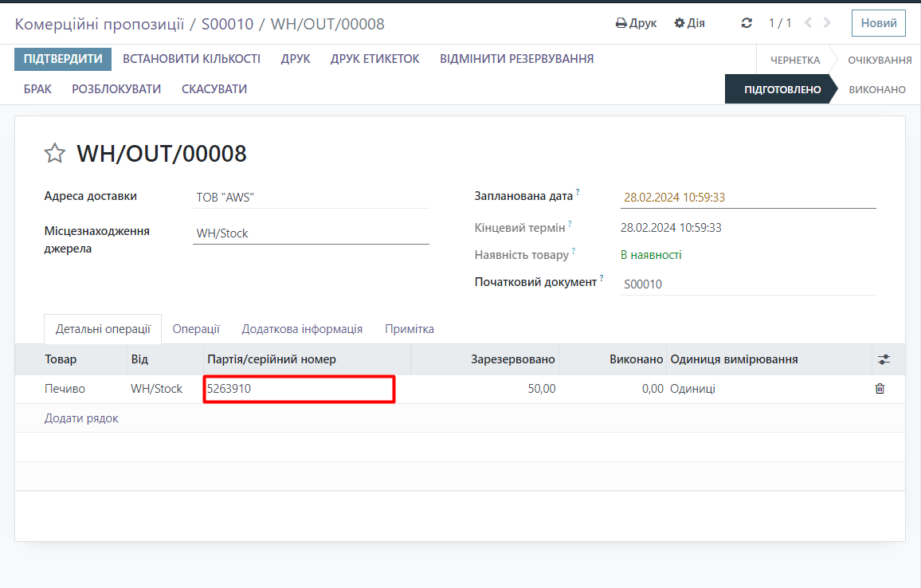Open S00010 breadcrumb link

click(x=227, y=24)
